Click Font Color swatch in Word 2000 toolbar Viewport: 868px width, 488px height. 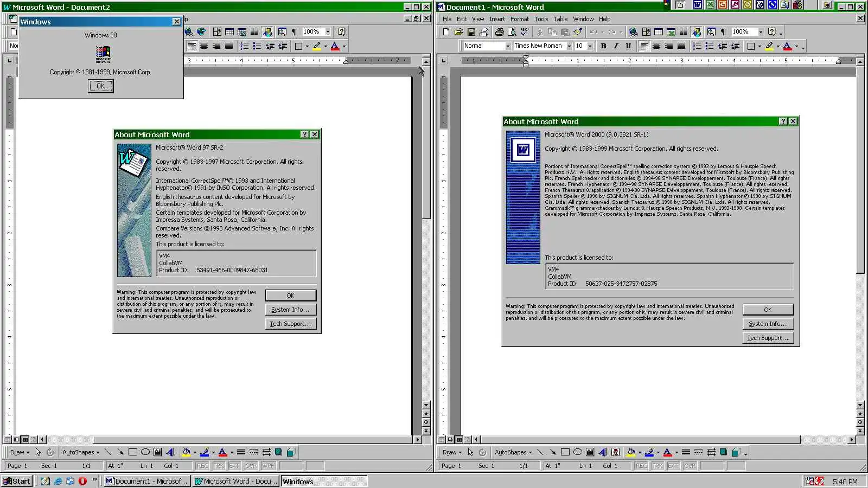pyautogui.click(x=787, y=46)
